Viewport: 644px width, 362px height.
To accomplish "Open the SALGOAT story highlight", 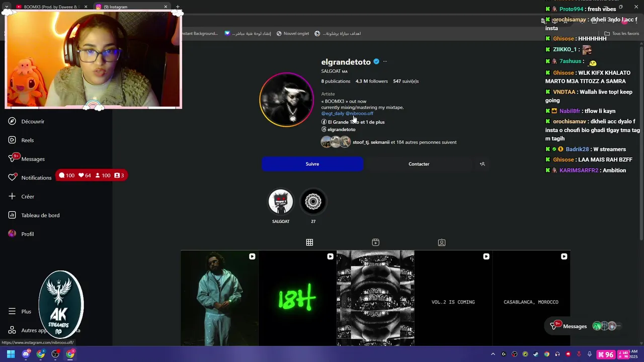I will coord(281,202).
